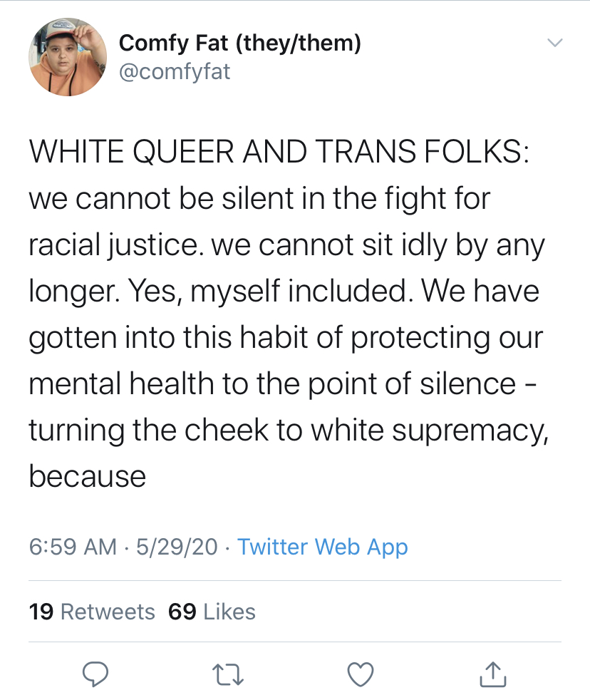590x700 pixels.
Task: Retweet this post using the retweet icon
Action: coord(227,674)
